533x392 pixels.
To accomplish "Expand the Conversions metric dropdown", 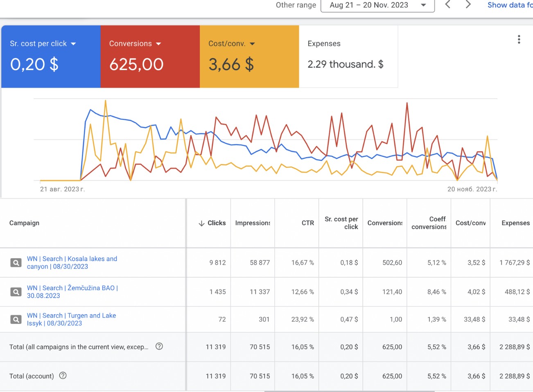I will (158, 44).
